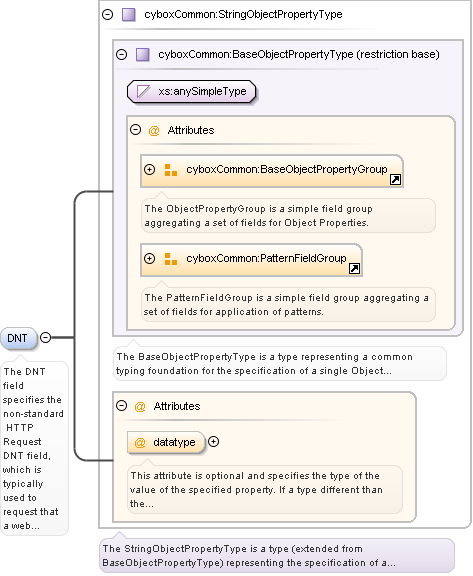Expand cyboxCommon:PatternFieldGroup node

point(149,259)
